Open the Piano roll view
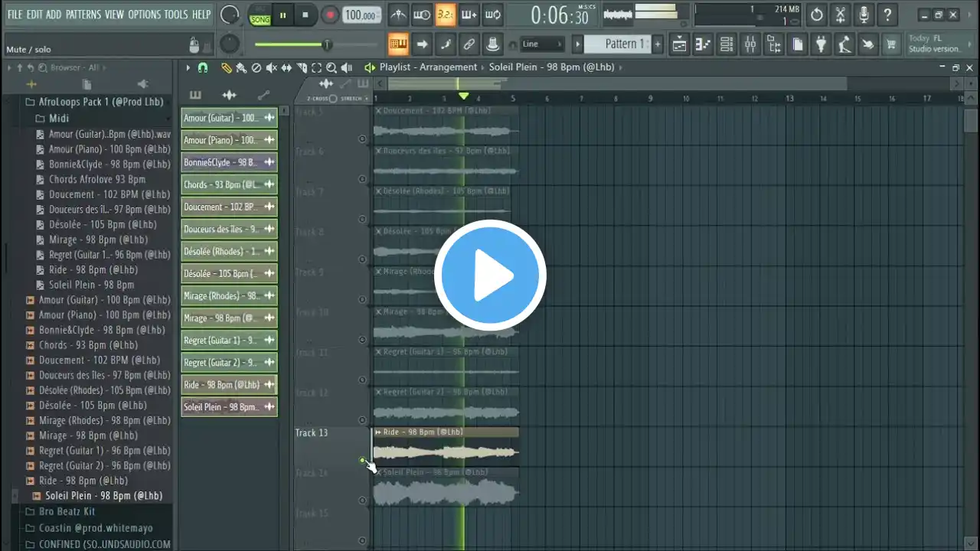 pos(703,44)
